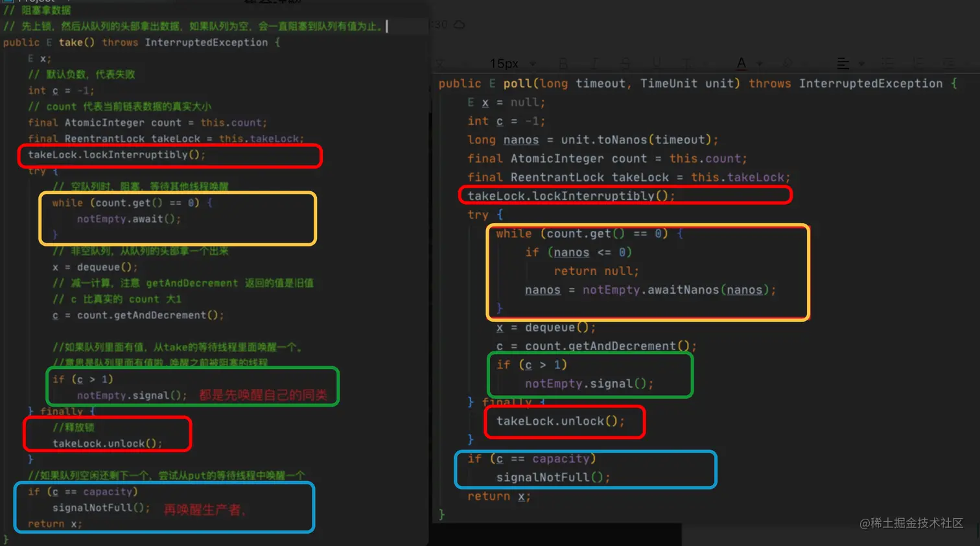The width and height of the screenshot is (980, 546).
Task: Click the notEmpty.awaitNanos(nanos) line
Action: [x=650, y=290]
